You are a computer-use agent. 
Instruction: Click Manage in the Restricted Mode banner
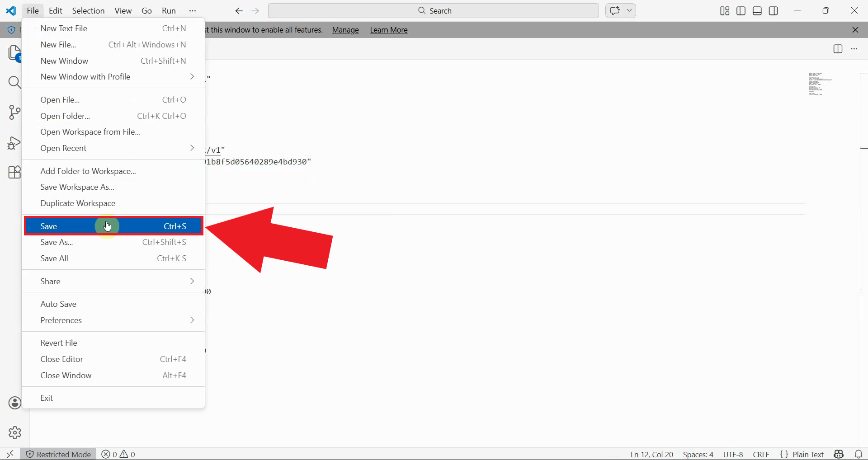tap(345, 30)
